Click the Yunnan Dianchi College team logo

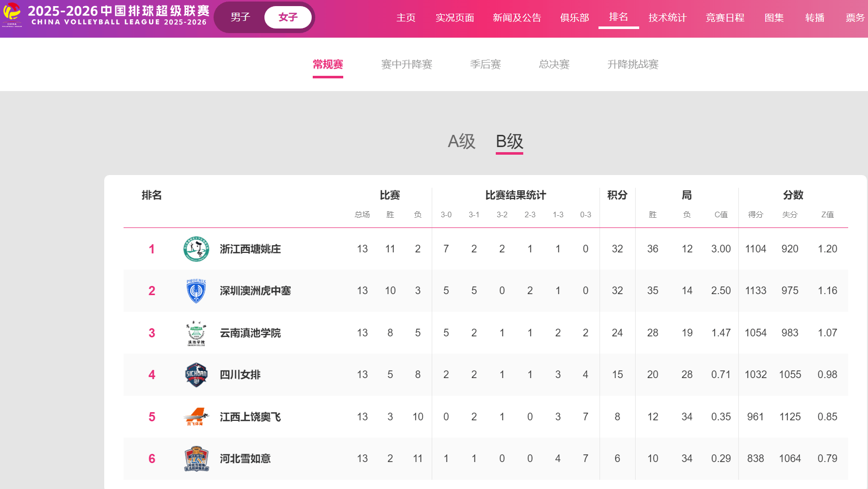(x=196, y=333)
